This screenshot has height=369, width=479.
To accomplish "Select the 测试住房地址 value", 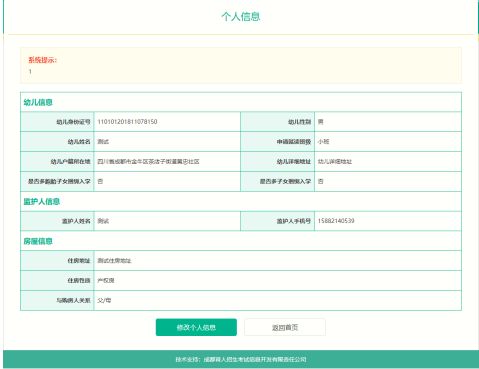I will (x=114, y=261).
